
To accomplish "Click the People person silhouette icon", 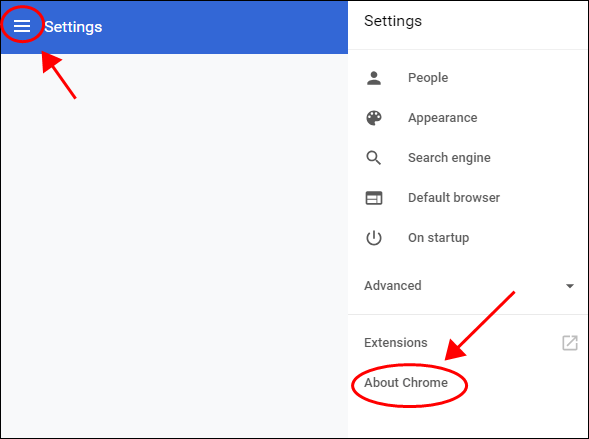I will click(374, 78).
